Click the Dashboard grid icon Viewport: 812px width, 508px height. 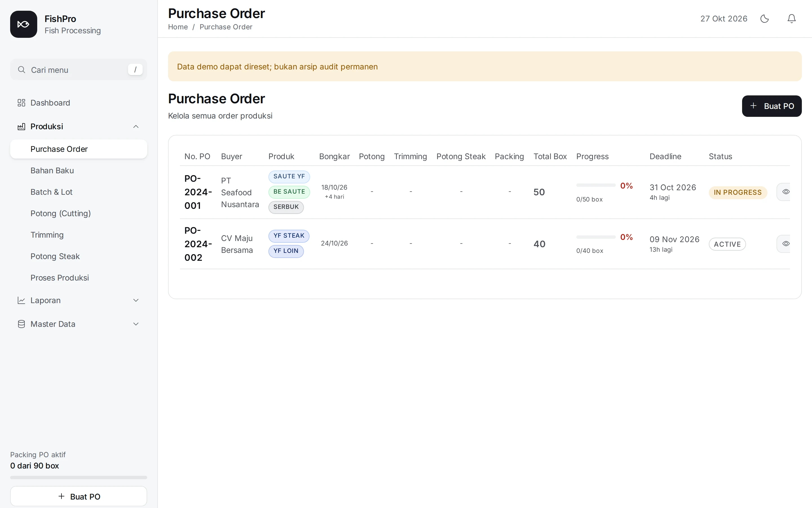tap(21, 102)
